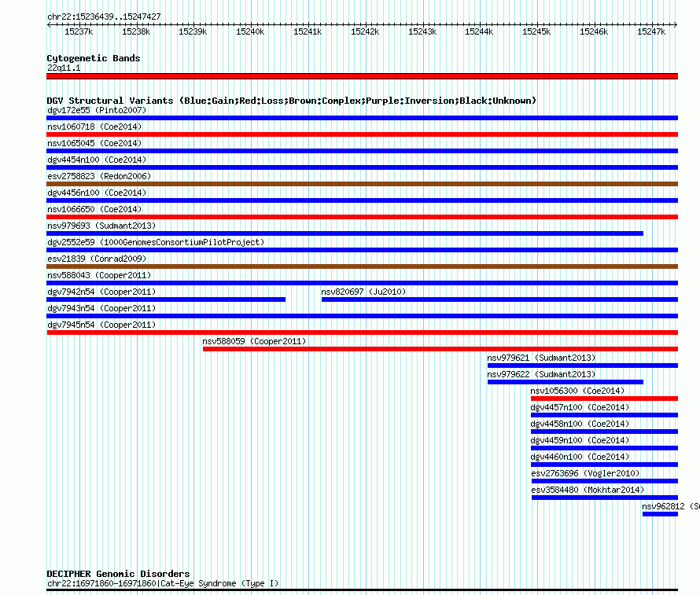Click the 22q11.1 cytogenetic band label
The height and width of the screenshot is (595, 700).
64,68
